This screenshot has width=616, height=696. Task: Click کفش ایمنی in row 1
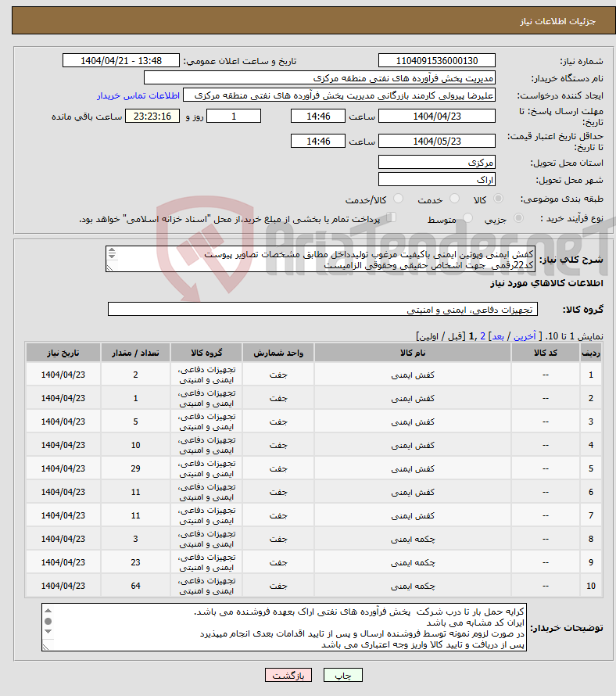tap(412, 375)
